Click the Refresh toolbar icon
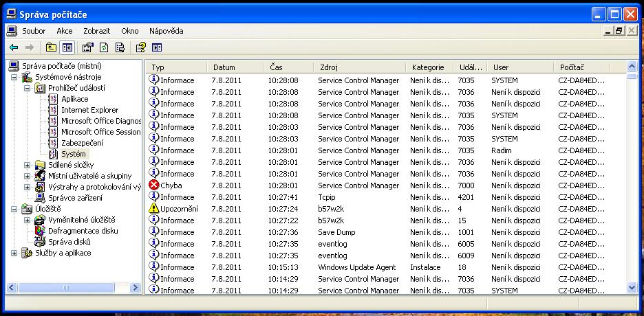 [104, 47]
